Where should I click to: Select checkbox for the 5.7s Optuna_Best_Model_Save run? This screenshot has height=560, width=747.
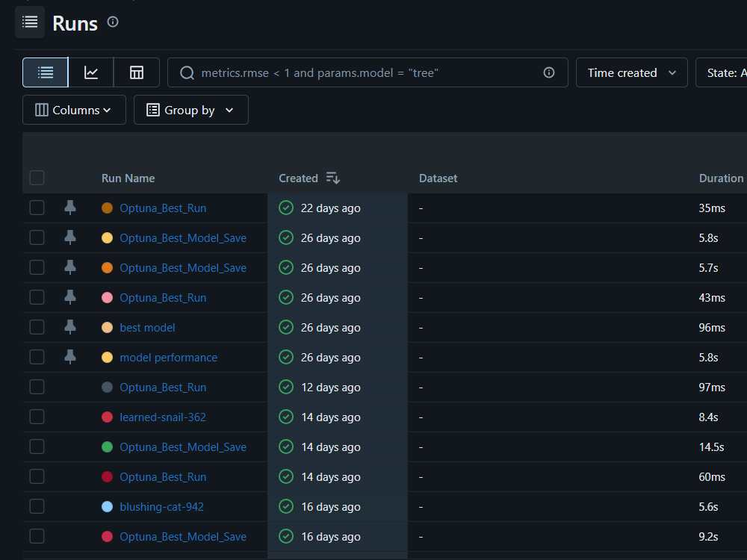(x=37, y=267)
